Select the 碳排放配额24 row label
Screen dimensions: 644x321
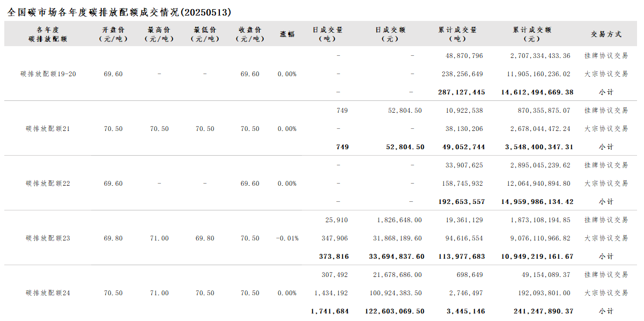[48, 293]
